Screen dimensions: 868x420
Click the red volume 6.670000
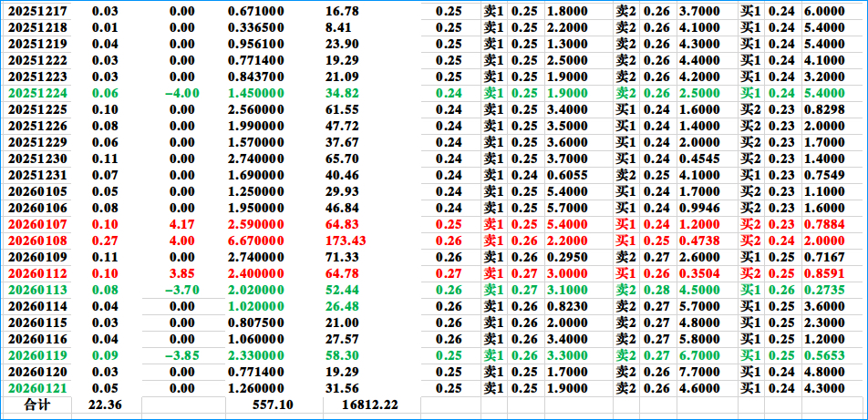256,241
